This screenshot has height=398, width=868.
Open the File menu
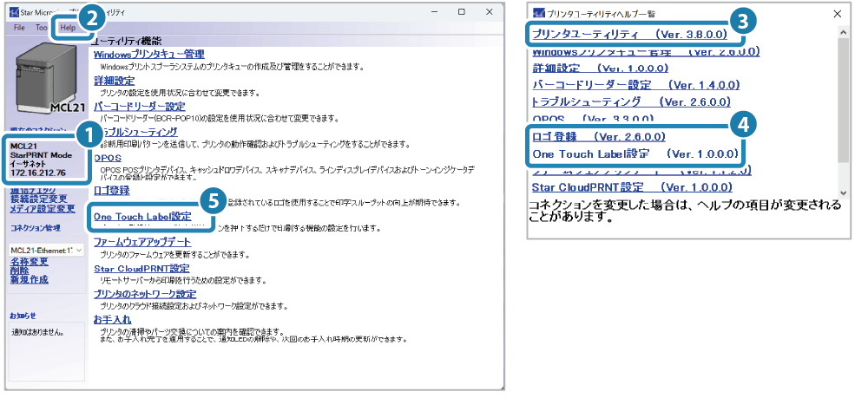coord(19,27)
